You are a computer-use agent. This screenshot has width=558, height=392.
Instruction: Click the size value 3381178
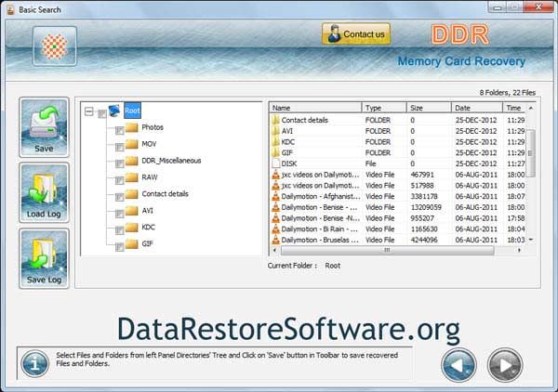pyautogui.click(x=424, y=196)
